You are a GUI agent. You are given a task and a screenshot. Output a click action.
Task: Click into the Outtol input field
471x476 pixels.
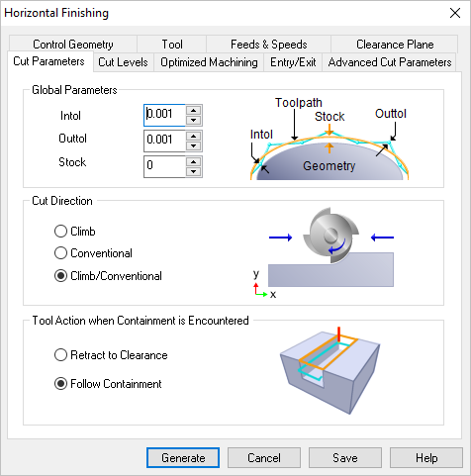pos(164,141)
